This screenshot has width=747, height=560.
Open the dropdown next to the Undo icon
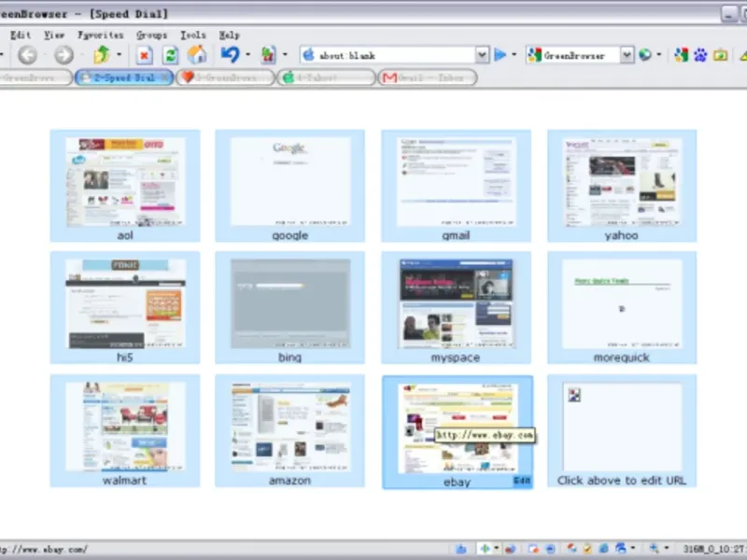click(x=247, y=54)
